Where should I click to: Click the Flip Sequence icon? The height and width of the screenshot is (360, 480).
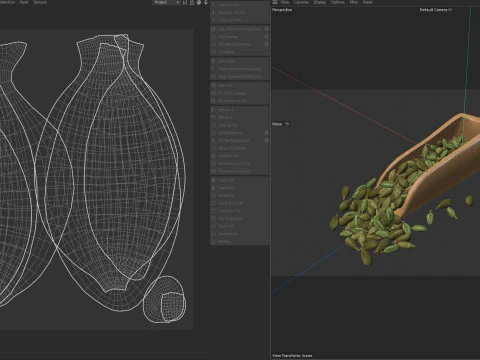click(x=214, y=219)
